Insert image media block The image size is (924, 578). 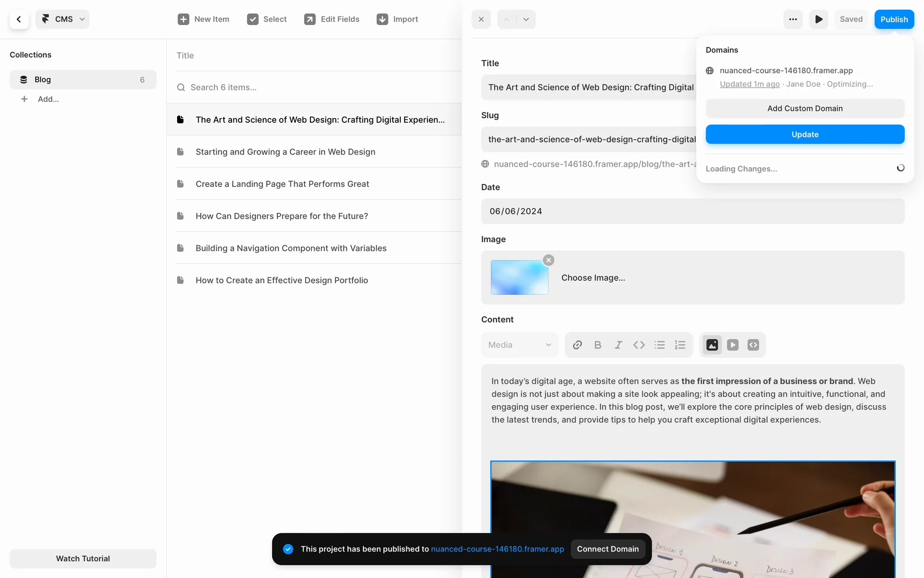[712, 345]
